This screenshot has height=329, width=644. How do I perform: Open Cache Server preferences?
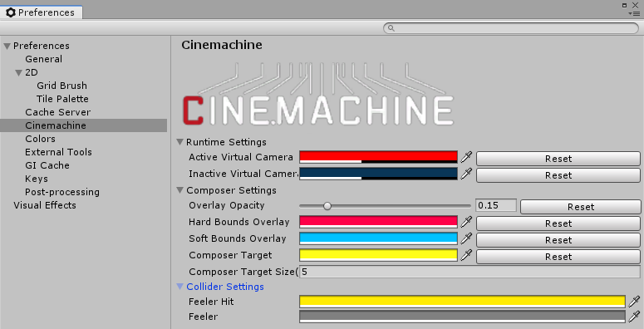click(57, 112)
